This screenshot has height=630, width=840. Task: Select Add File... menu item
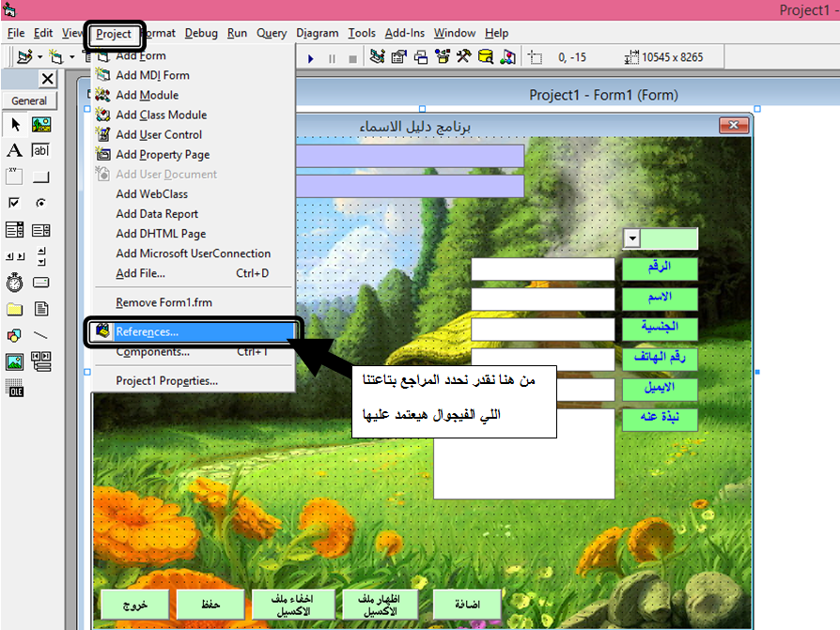tap(193, 273)
